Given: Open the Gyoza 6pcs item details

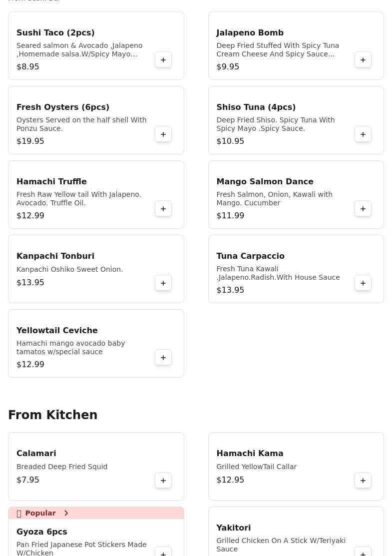Looking at the screenshot, I should 42,532.
